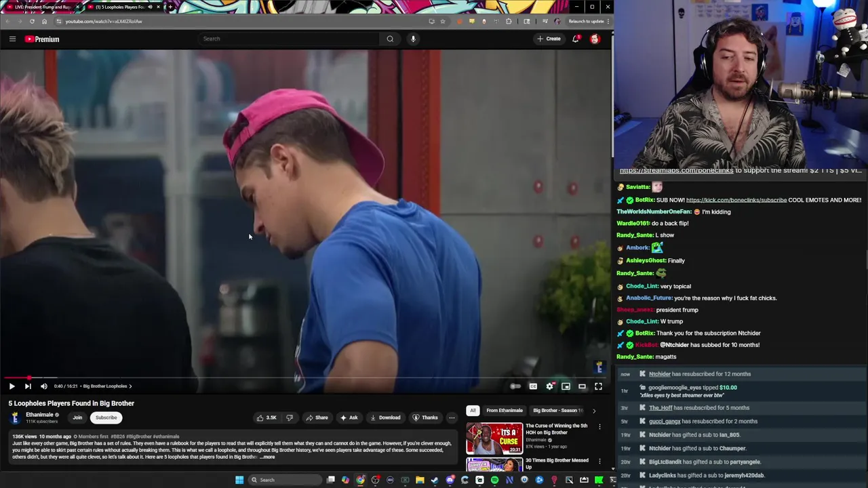The image size is (868, 488).
Task: Open the YouTube hamburger guide menu
Action: coord(12,39)
